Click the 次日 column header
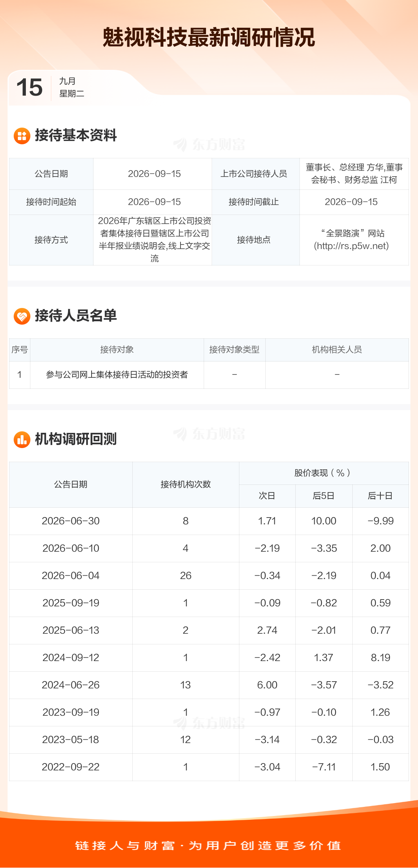The image size is (418, 868). pyautogui.click(x=267, y=496)
